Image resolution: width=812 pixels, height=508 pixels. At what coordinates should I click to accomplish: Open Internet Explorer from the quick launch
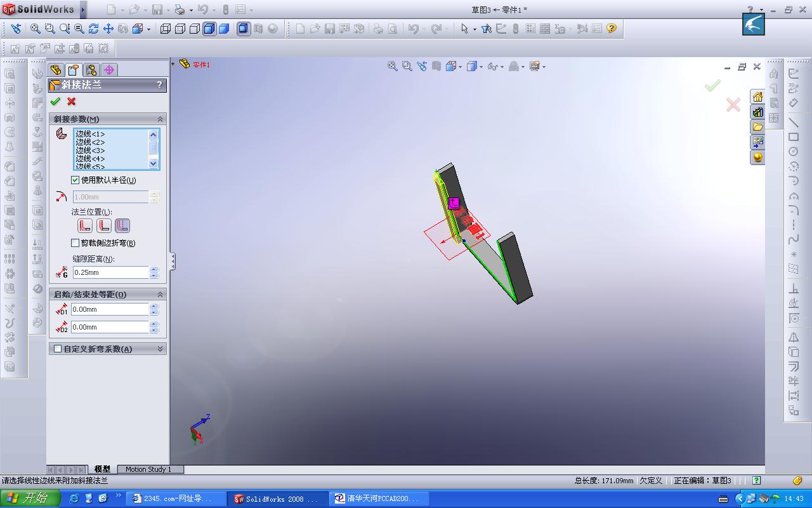74,498
